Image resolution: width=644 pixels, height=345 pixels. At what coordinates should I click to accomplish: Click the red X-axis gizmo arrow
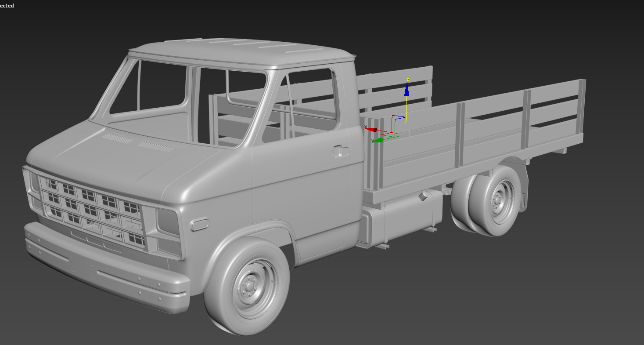371,129
